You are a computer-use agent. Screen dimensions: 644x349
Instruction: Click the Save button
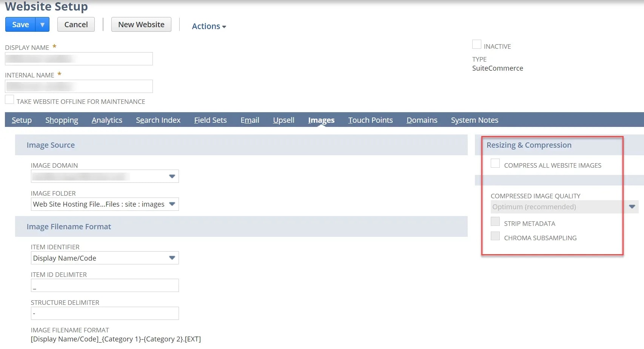tap(20, 25)
